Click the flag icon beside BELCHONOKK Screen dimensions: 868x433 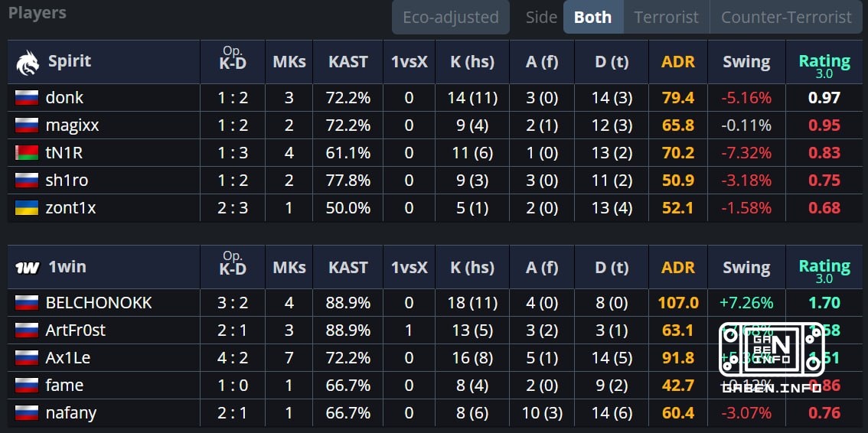pos(27,303)
